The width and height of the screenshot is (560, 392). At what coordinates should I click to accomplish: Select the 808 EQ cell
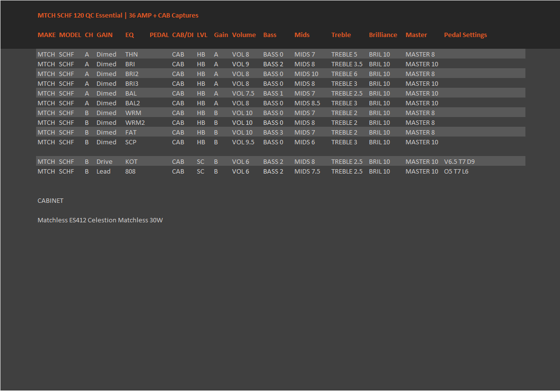tap(130, 172)
